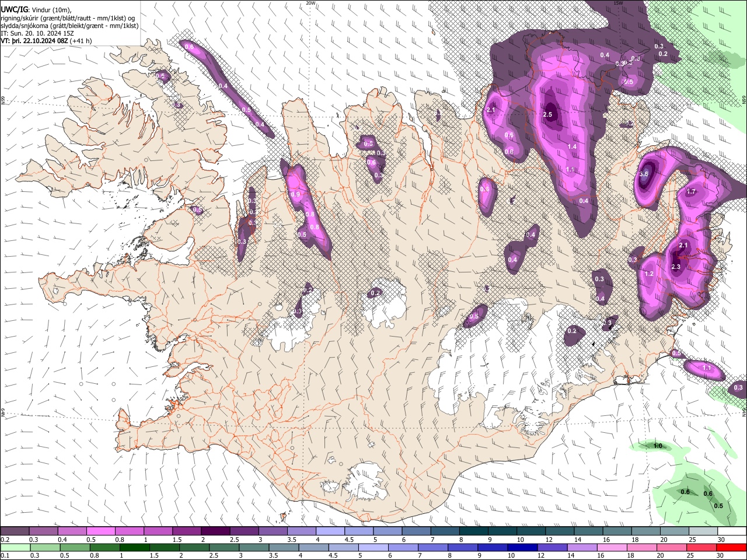Select lower legend swatch between 20 and 25
This screenshot has width=747, height=560.
click(x=672, y=547)
